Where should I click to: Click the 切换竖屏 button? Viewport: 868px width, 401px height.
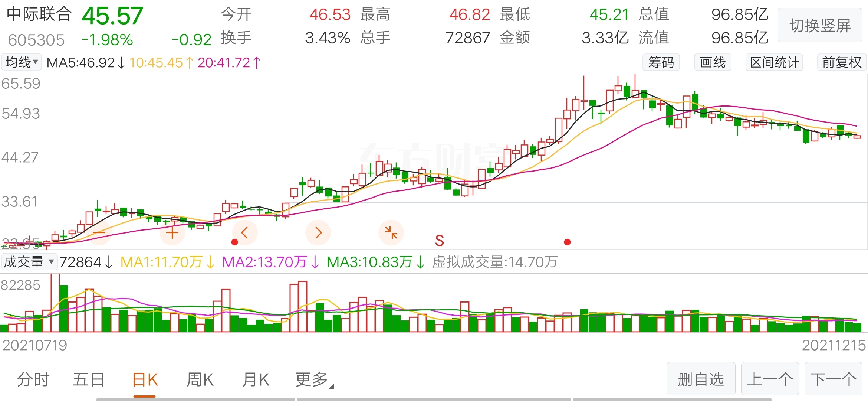click(x=820, y=26)
